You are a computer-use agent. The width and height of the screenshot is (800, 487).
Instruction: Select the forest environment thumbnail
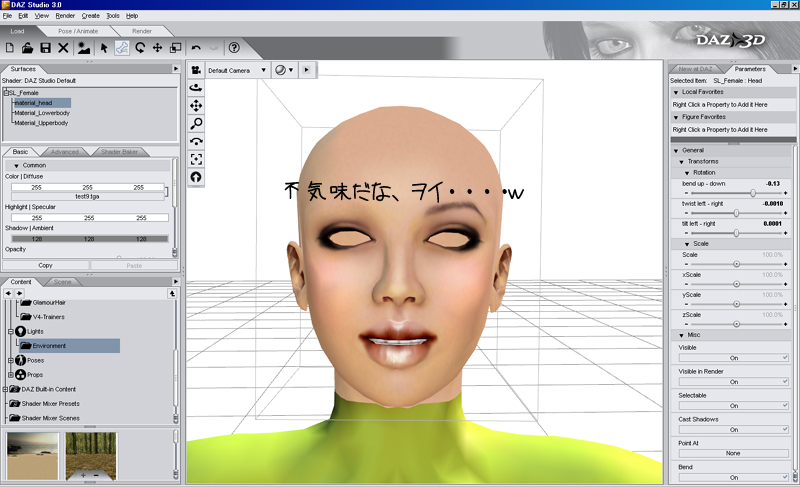(91, 456)
